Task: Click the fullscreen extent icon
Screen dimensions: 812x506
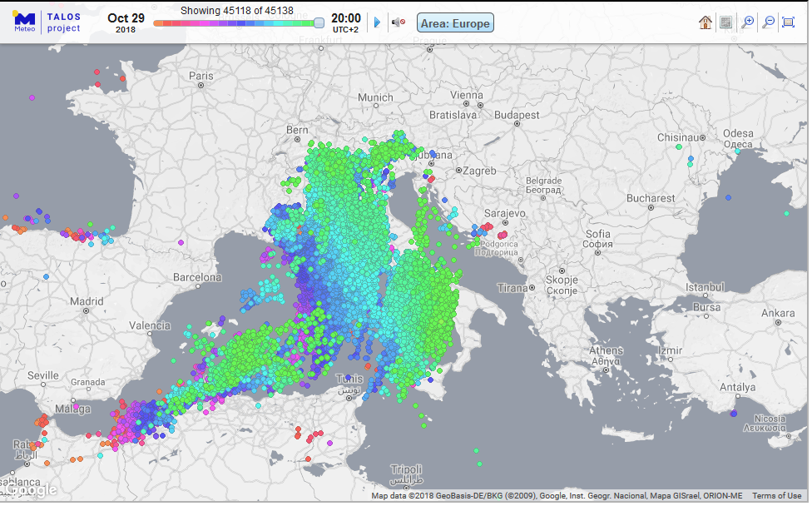Action: pos(788,22)
